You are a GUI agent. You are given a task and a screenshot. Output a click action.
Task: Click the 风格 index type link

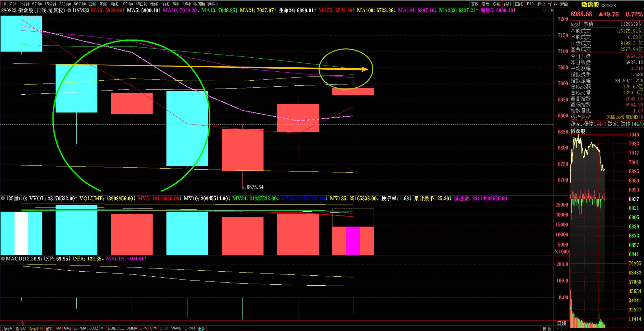click(x=610, y=117)
